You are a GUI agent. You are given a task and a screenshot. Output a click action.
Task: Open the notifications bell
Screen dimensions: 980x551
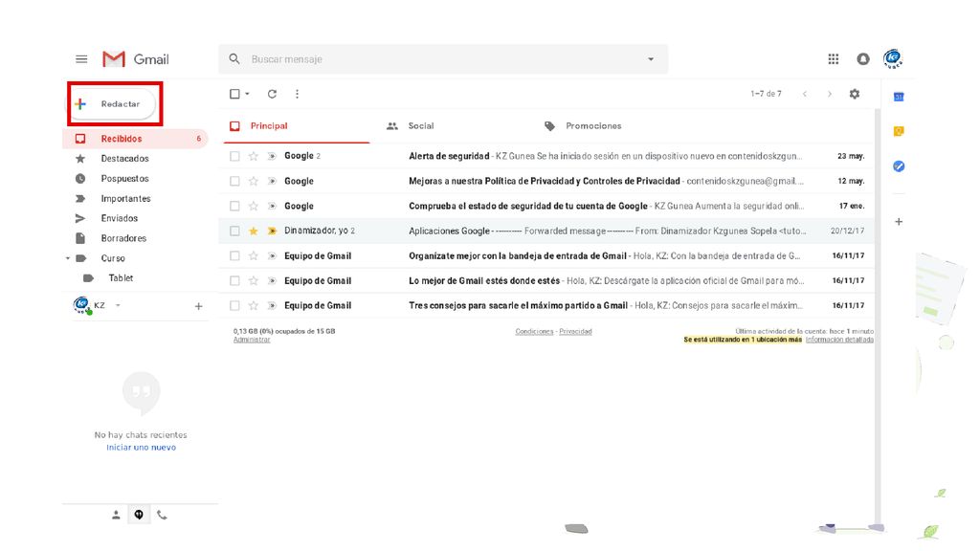pos(863,58)
